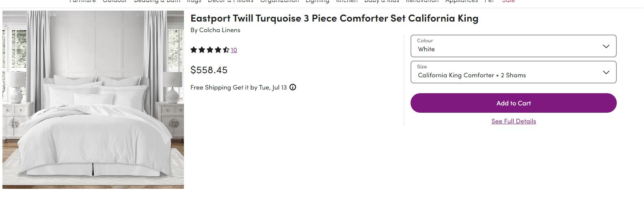Click the Free Shipping delivery text

pyautogui.click(x=238, y=87)
